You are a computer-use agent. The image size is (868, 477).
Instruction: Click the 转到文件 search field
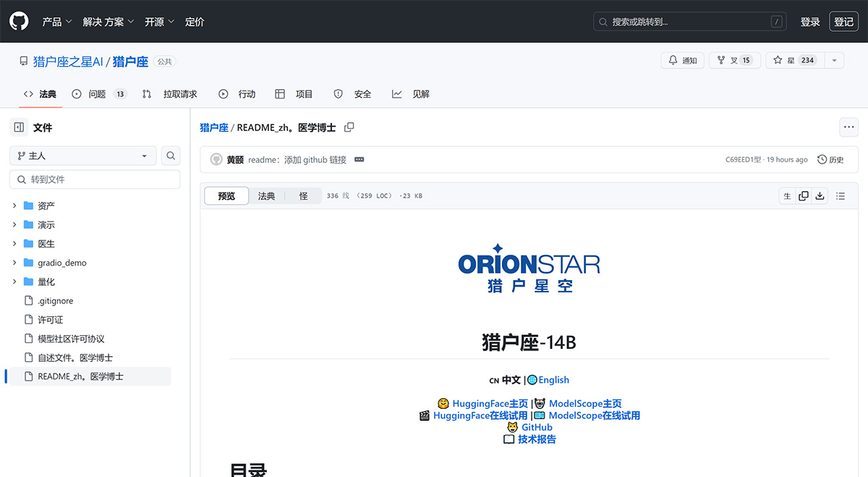click(94, 179)
